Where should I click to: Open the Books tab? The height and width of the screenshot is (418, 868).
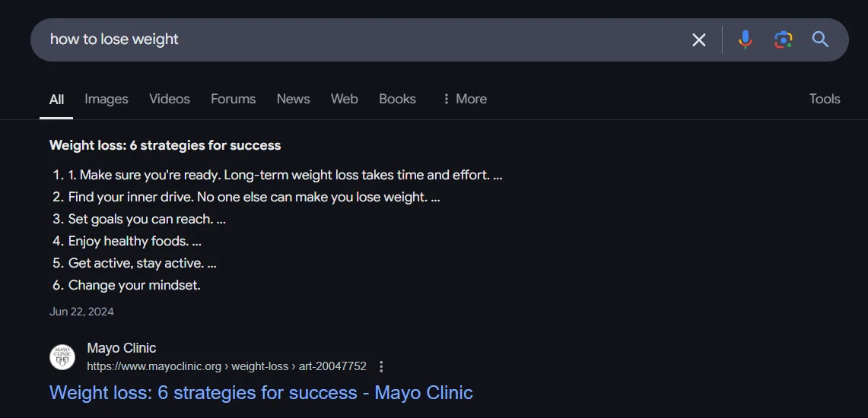[x=397, y=99]
